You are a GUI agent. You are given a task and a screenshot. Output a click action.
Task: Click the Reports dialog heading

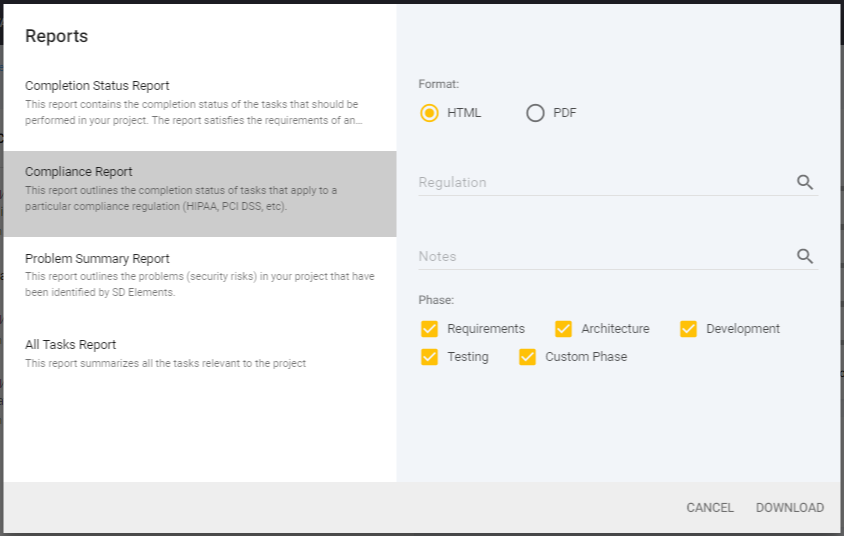pyautogui.click(x=57, y=37)
